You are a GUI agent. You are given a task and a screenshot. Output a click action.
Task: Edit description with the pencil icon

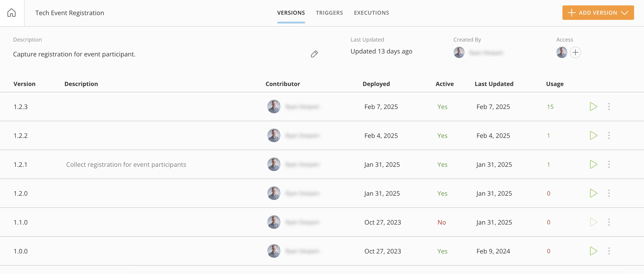pos(314,54)
